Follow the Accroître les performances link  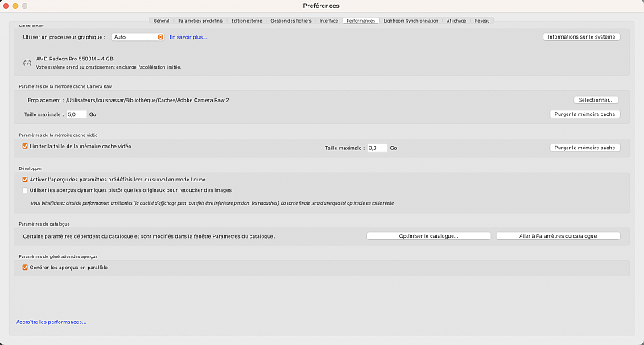51,322
